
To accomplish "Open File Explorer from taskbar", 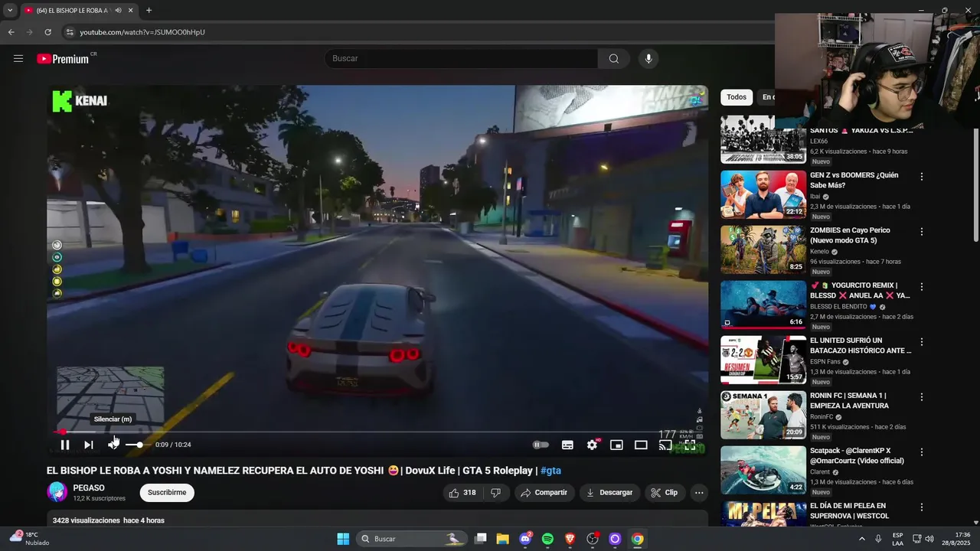I will point(502,539).
